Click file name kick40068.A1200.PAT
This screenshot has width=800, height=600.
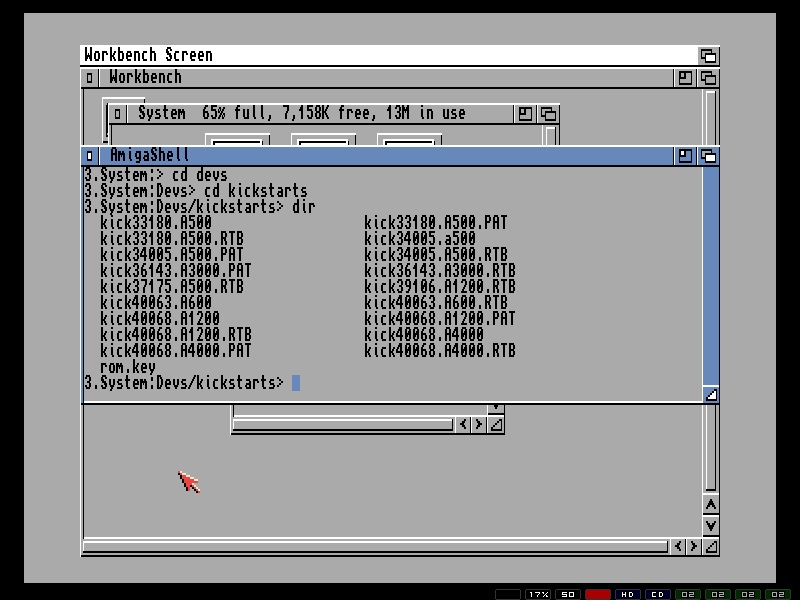click(x=440, y=318)
